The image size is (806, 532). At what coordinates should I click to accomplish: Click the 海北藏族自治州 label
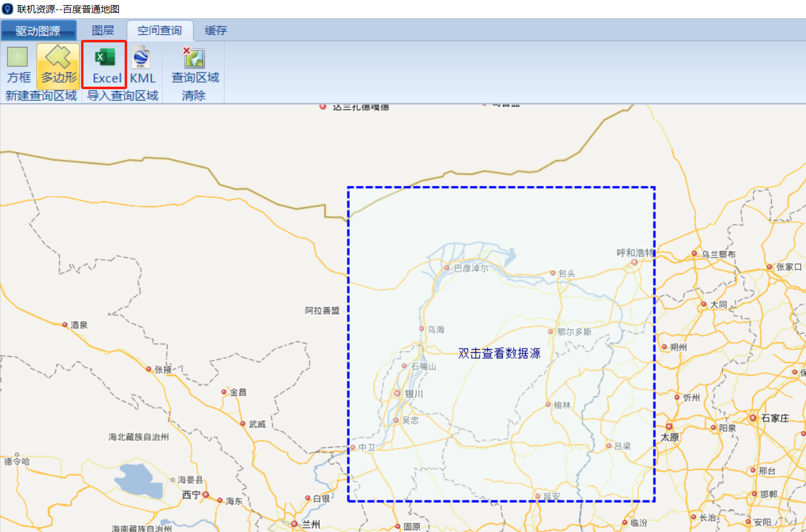point(139,436)
